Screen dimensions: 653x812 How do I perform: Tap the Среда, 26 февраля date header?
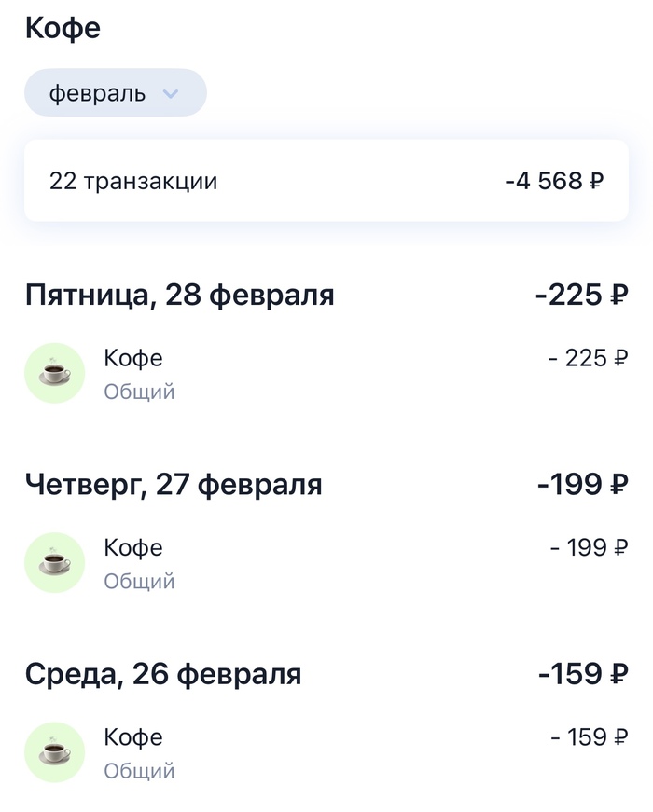163,674
